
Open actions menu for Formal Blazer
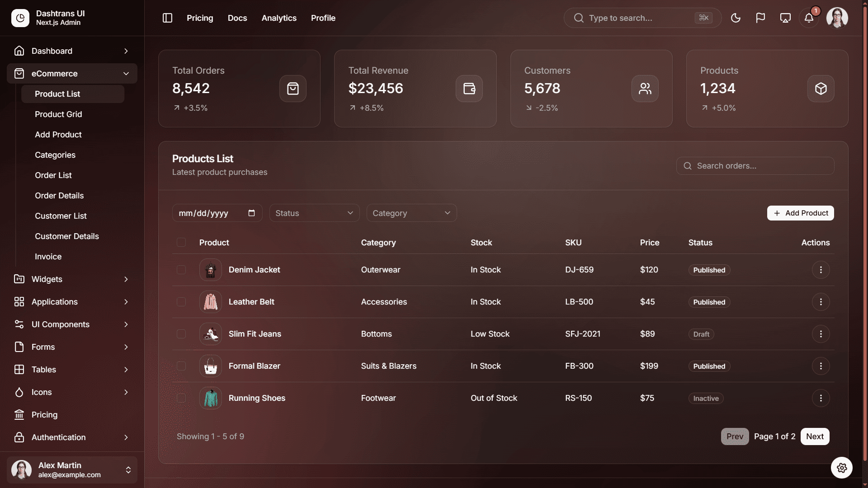(821, 366)
